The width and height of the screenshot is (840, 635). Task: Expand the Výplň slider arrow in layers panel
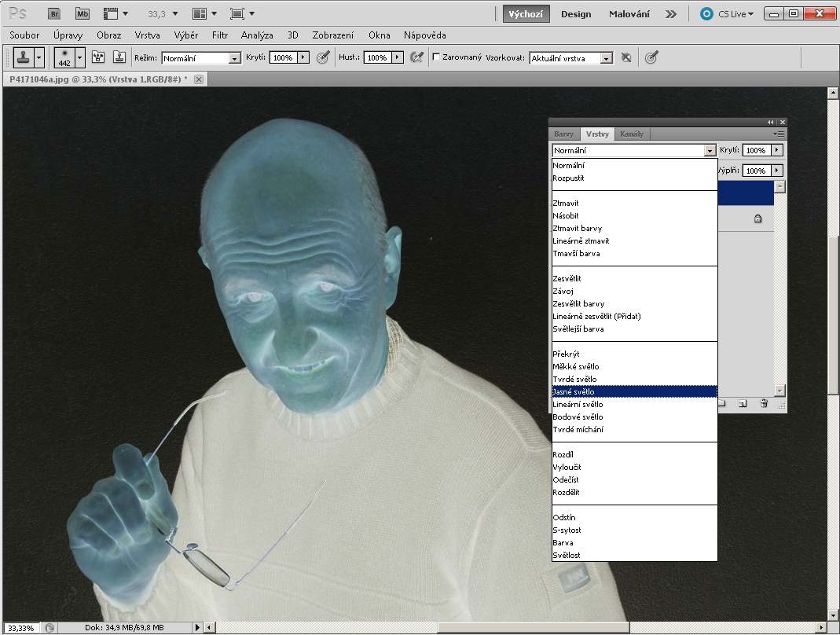[777, 171]
